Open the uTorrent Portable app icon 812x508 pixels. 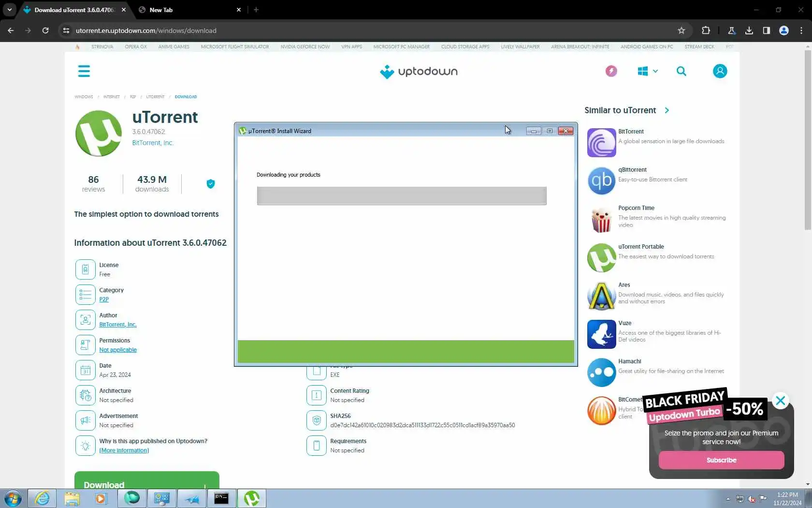(601, 257)
